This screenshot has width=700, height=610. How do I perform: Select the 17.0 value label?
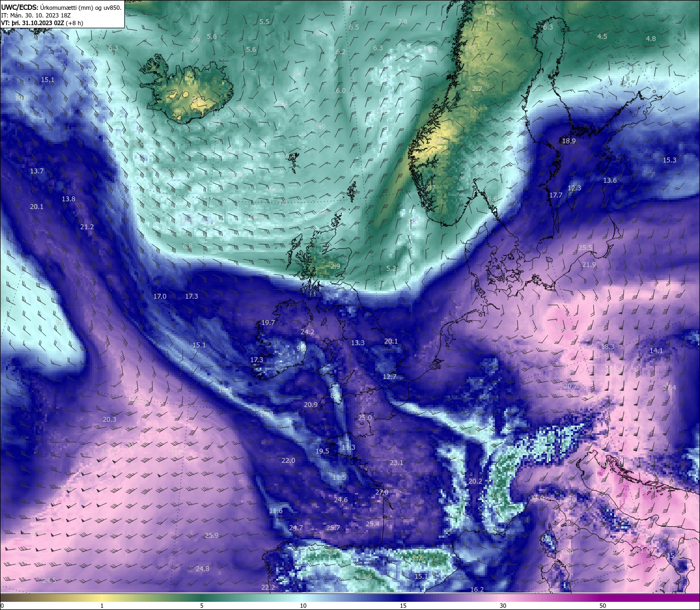[x=160, y=296]
